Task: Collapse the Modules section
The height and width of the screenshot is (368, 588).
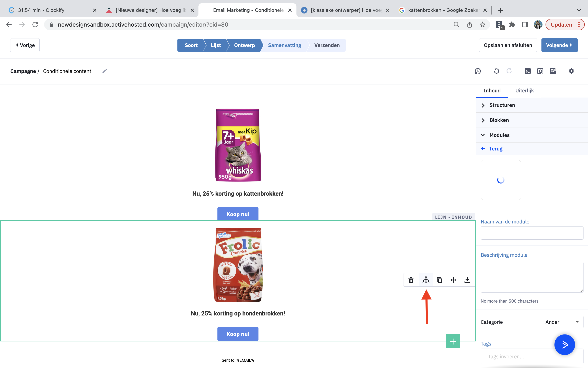Action: pos(532,135)
